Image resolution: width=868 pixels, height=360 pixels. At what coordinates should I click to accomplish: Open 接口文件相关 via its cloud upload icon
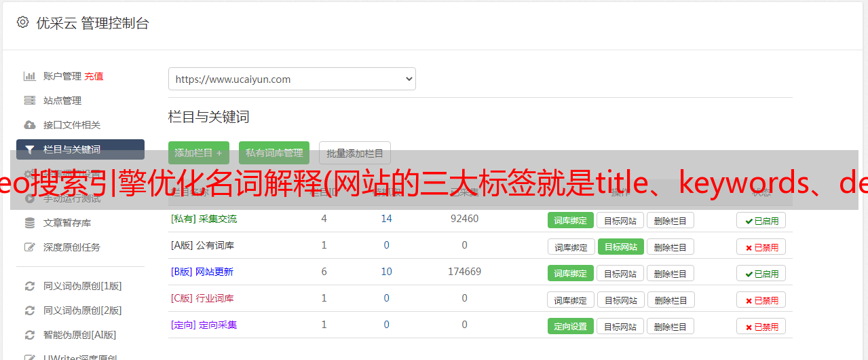[30, 125]
